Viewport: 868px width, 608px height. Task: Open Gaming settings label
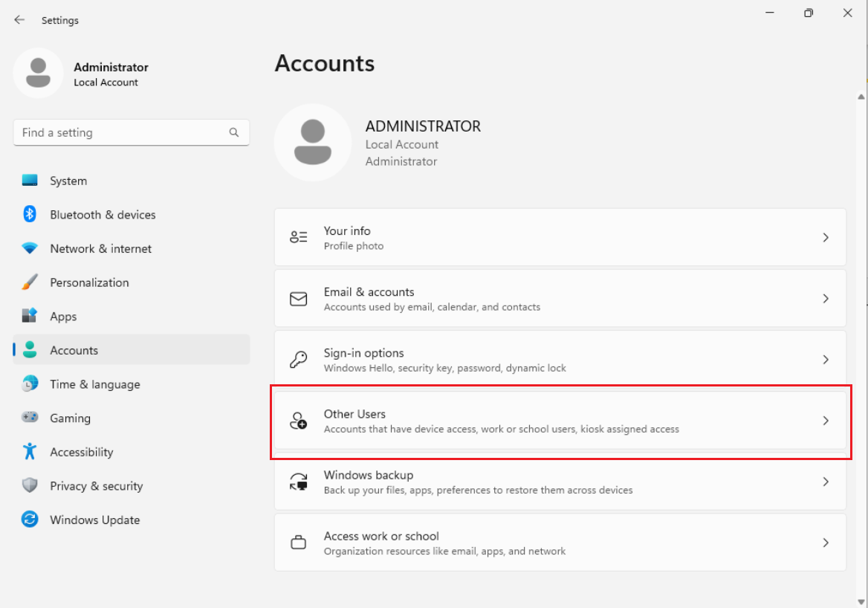pyautogui.click(x=70, y=418)
